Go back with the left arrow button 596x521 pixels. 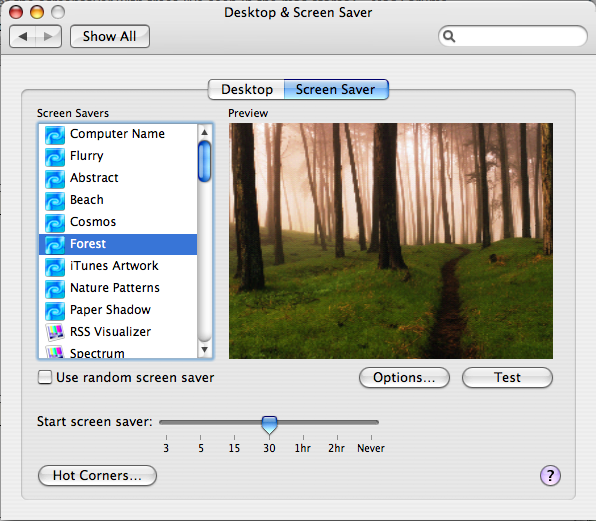22,36
